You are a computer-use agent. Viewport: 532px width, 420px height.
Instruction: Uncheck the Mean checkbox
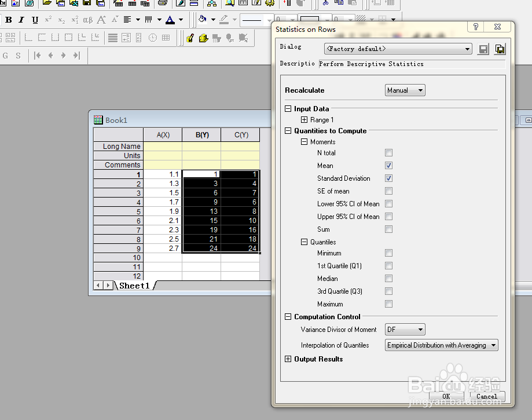pos(389,166)
